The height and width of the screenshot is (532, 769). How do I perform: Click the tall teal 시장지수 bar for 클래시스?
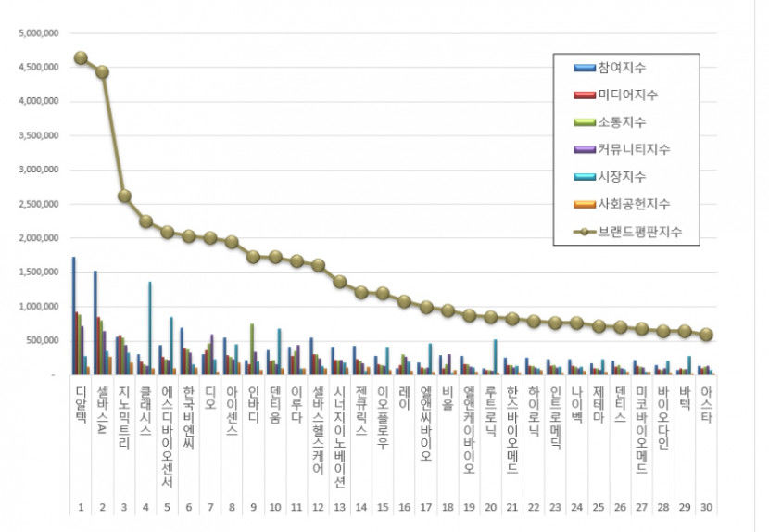pyautogui.click(x=150, y=328)
